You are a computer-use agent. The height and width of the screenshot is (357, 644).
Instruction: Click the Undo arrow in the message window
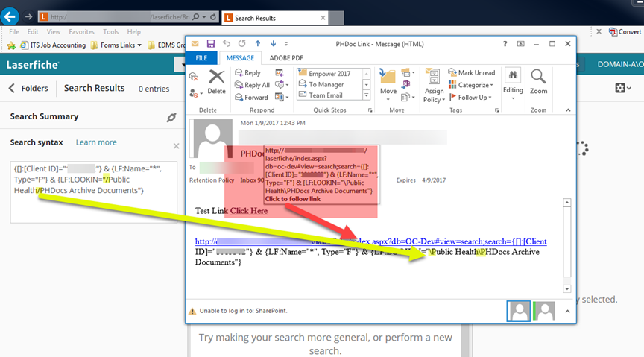[x=227, y=43]
